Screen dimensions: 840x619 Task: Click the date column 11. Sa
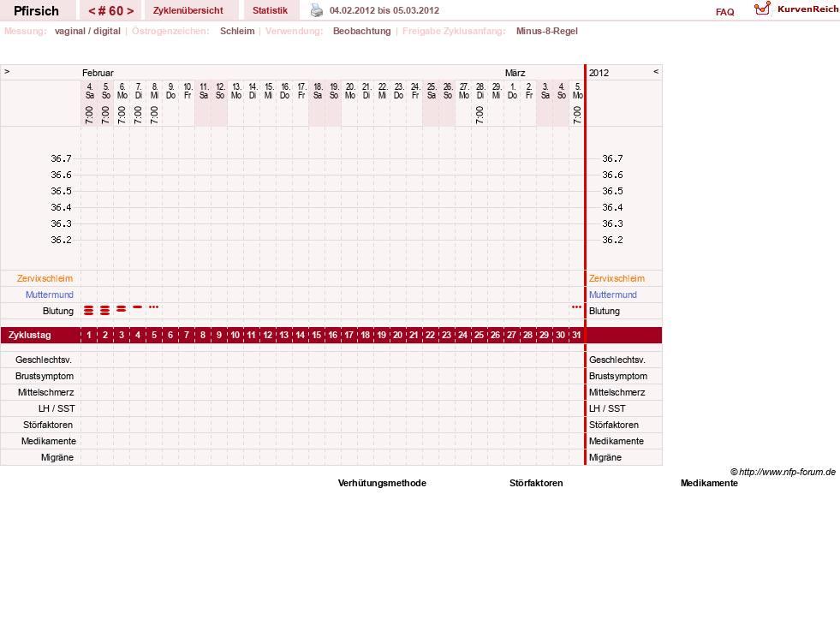pos(204,91)
